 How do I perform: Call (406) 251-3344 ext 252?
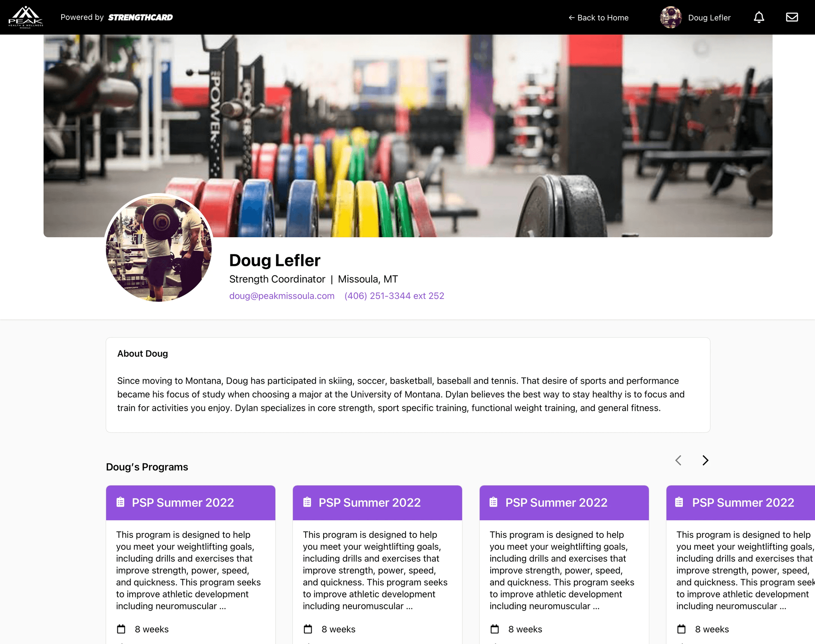coord(394,296)
